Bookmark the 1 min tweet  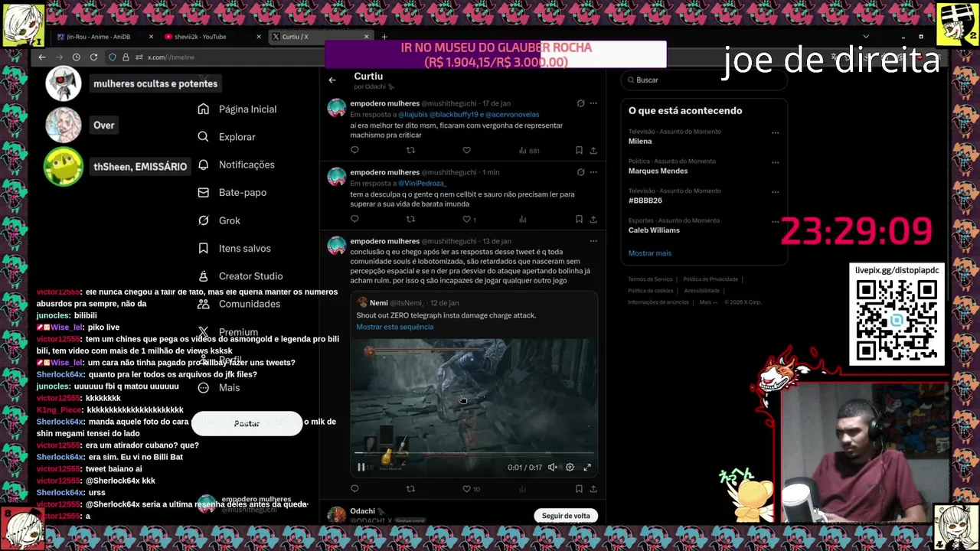pos(579,220)
